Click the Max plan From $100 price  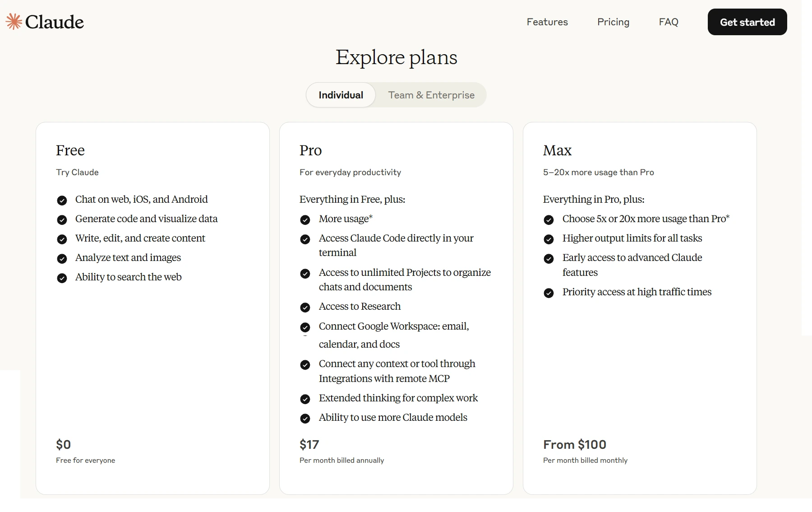pos(574,445)
